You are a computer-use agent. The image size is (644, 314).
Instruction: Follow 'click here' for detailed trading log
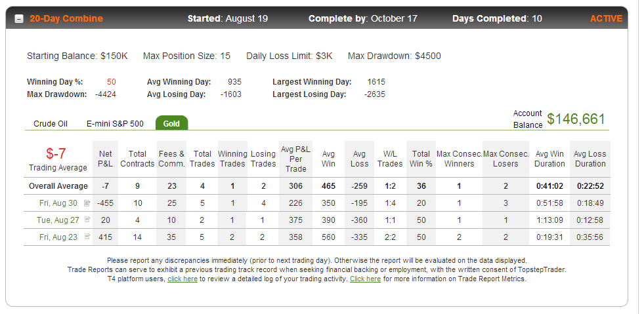click(182, 279)
